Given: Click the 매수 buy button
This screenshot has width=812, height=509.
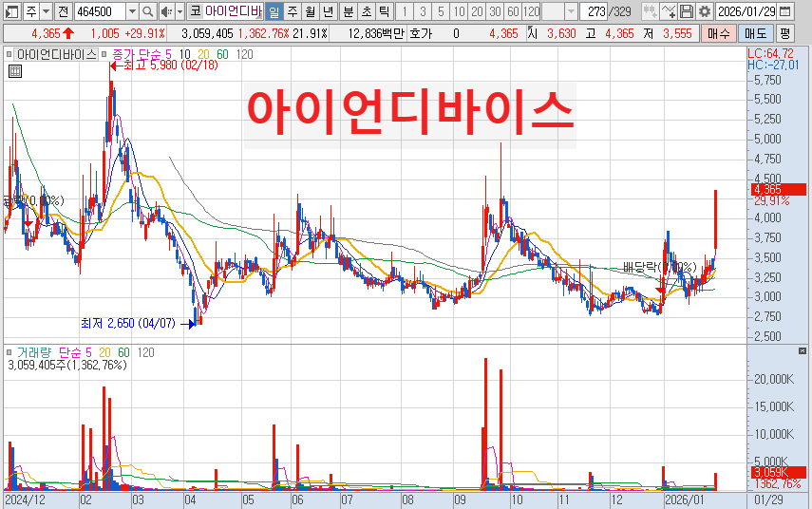Looking at the screenshot, I should point(719,33).
